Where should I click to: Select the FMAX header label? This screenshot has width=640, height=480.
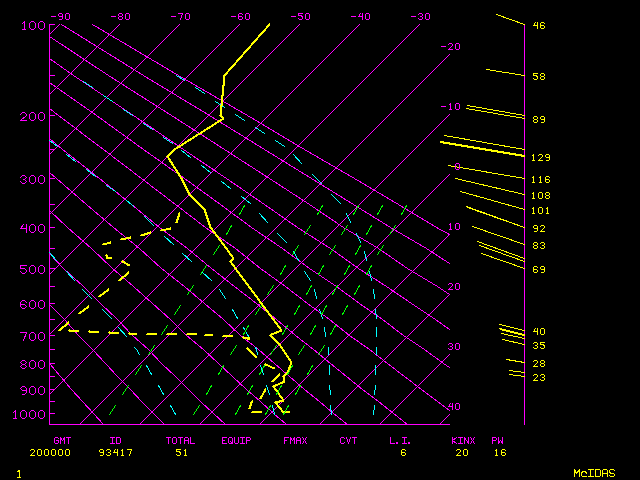tap(295, 440)
